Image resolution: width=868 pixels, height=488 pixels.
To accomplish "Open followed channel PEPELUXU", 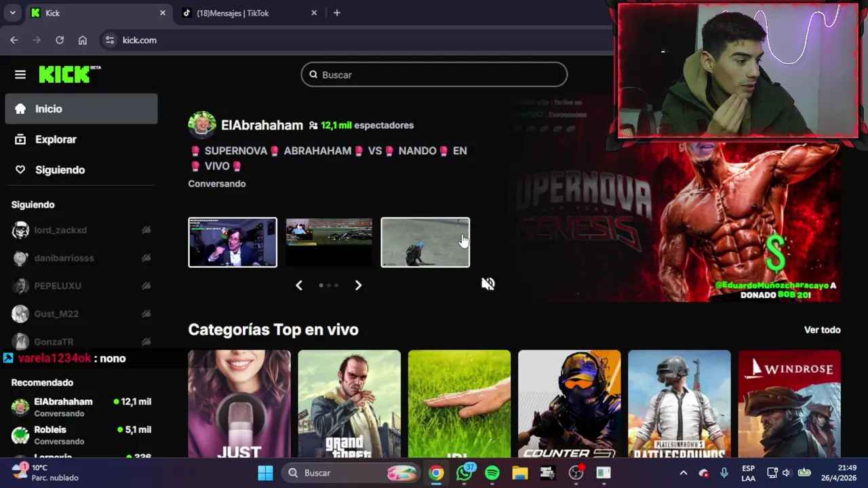I will [x=81, y=286].
